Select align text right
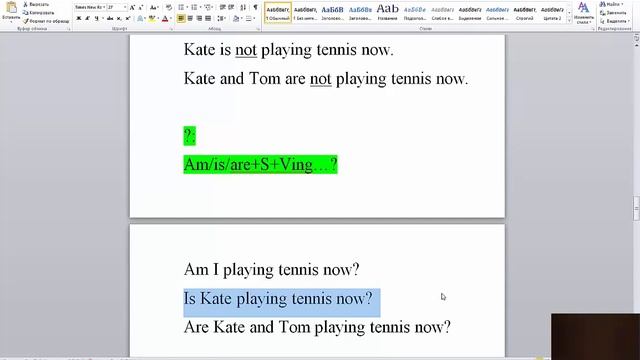The width and height of the screenshot is (640, 360). [199, 18]
